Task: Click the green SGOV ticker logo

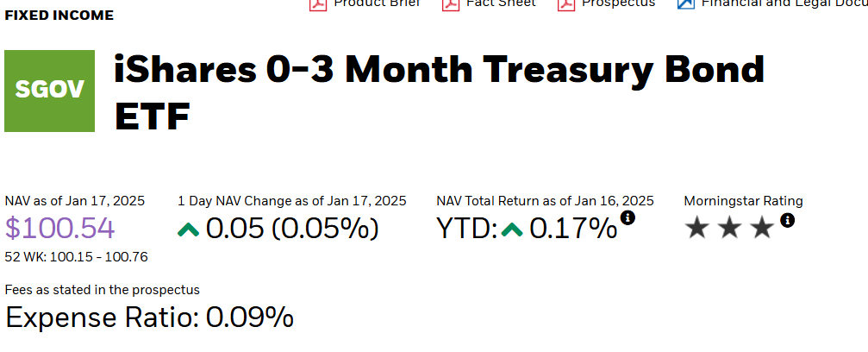Action: point(49,91)
